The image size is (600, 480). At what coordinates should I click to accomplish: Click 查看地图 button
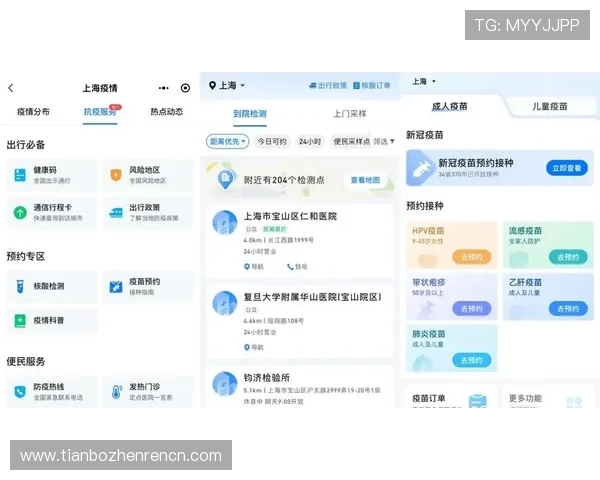pos(365,180)
